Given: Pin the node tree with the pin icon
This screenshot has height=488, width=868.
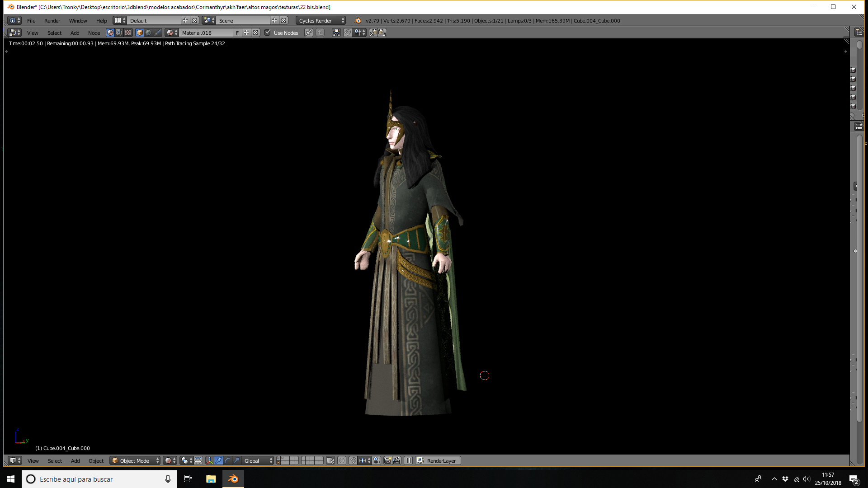Looking at the screenshot, I should click(308, 33).
